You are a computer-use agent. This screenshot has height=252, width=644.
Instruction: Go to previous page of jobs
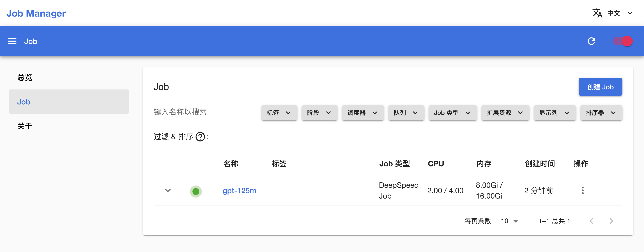click(591, 221)
